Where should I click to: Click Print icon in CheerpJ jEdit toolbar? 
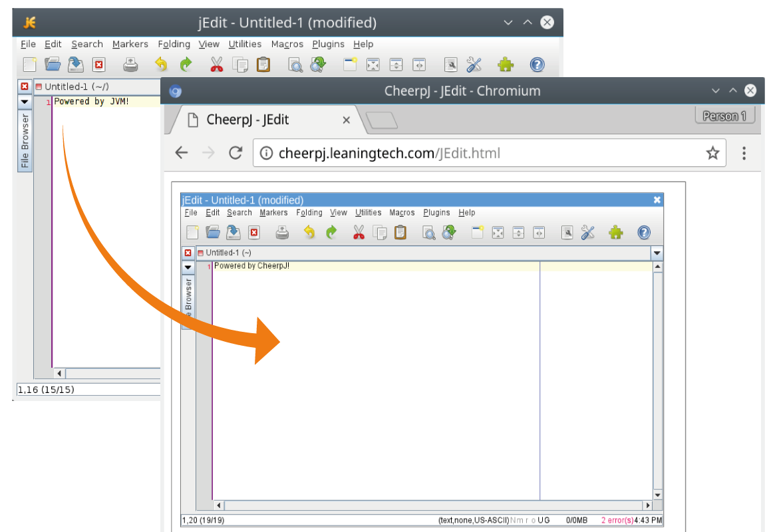(x=282, y=233)
